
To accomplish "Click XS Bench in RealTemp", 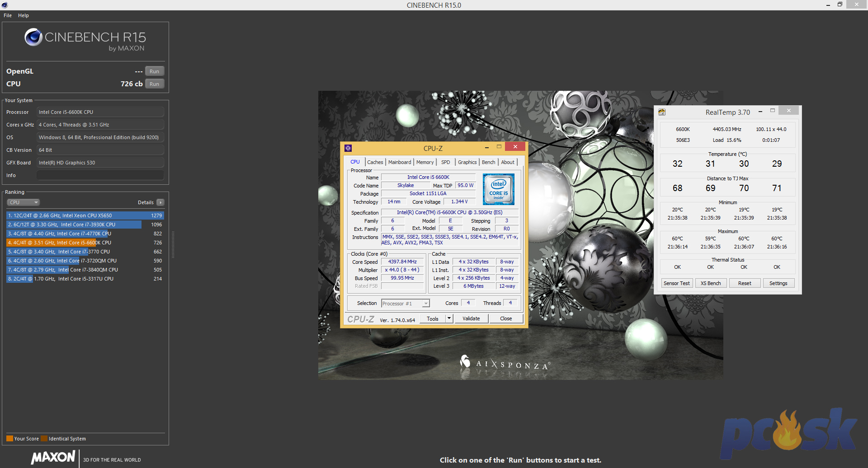I will pos(711,283).
